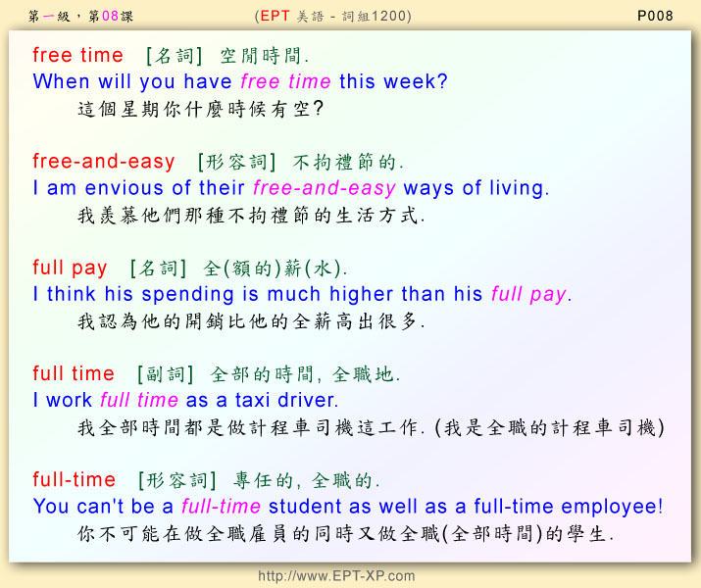Click the sentence "I work full time as a taxi driver"
The image size is (701, 588).
coord(185,400)
